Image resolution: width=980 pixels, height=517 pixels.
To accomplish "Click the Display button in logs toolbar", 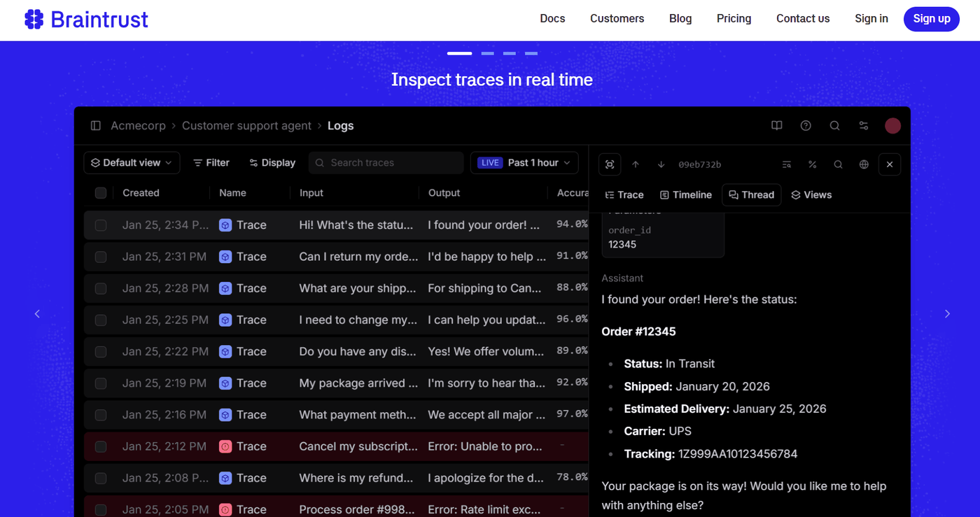I will [272, 163].
